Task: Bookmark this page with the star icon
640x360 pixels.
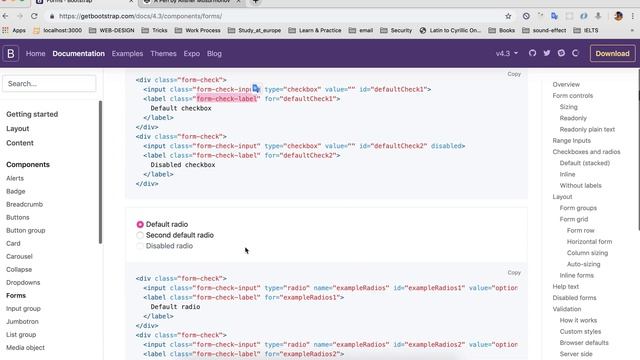Action: coord(508,16)
